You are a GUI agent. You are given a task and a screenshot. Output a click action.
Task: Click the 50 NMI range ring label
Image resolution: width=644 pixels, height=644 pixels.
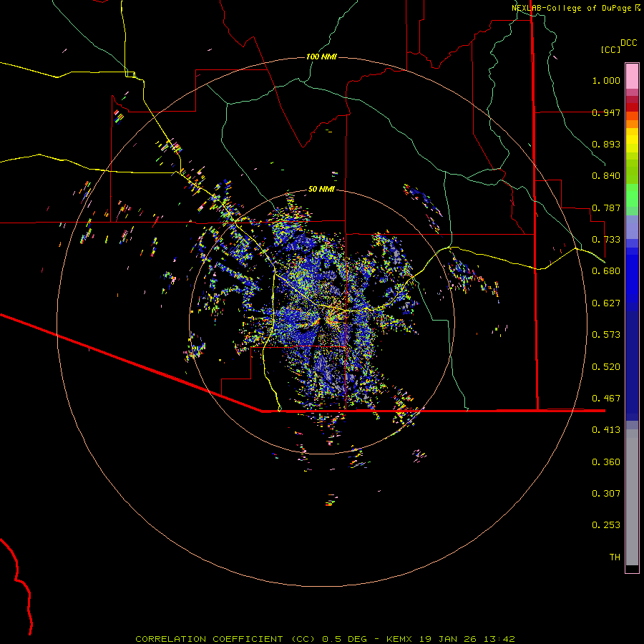coord(321,189)
